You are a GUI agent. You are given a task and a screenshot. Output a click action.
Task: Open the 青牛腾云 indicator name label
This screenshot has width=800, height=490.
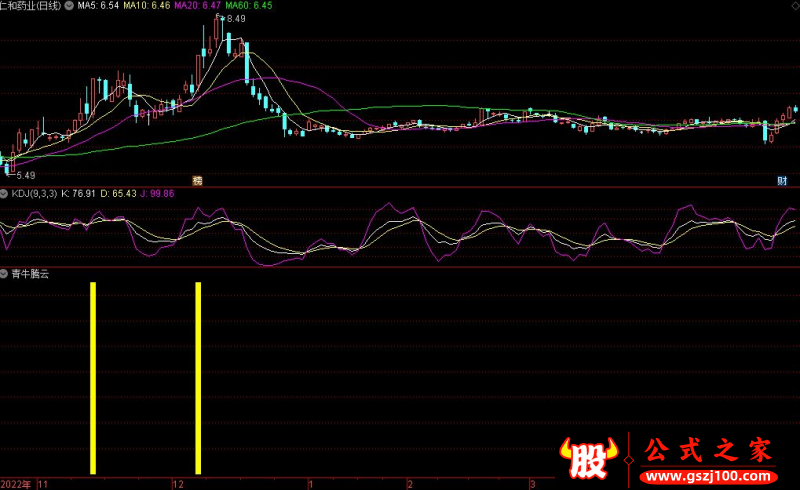click(28, 273)
